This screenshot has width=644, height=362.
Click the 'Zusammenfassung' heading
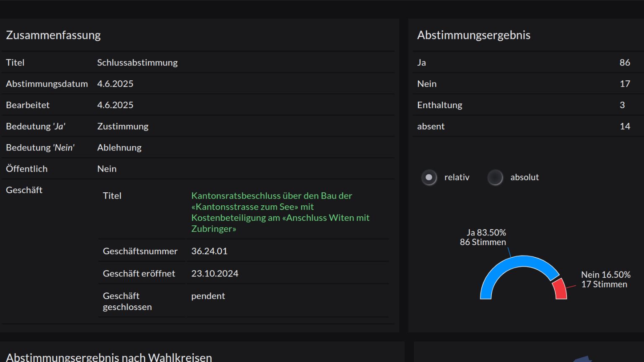(53, 35)
